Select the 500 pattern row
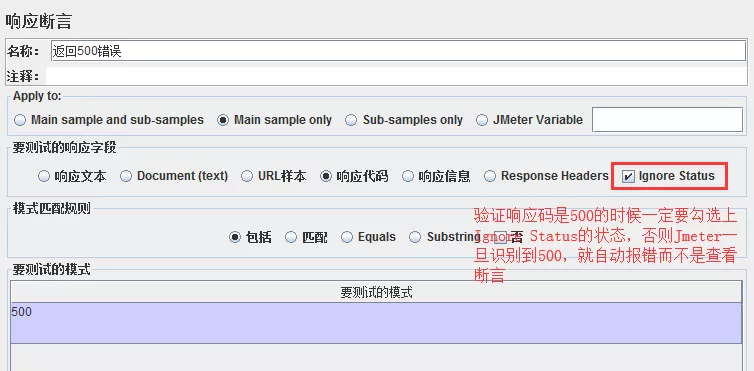This screenshot has height=371, width=754. (x=376, y=323)
